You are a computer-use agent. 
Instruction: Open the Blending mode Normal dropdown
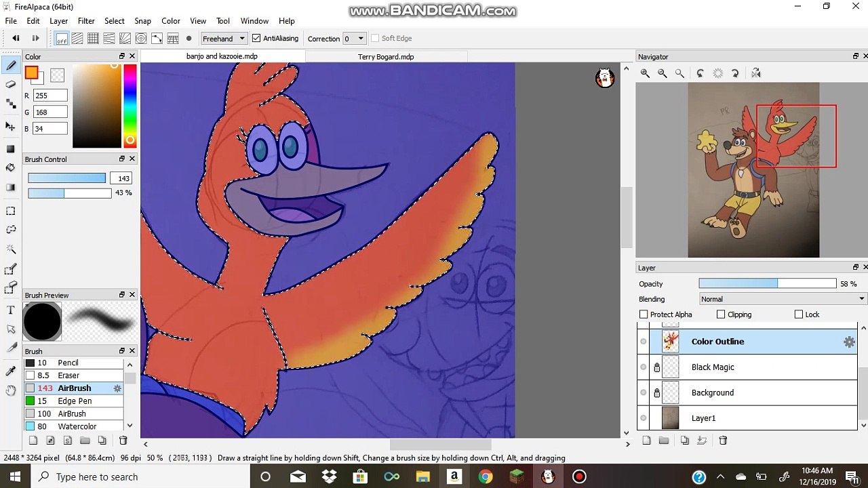click(783, 299)
